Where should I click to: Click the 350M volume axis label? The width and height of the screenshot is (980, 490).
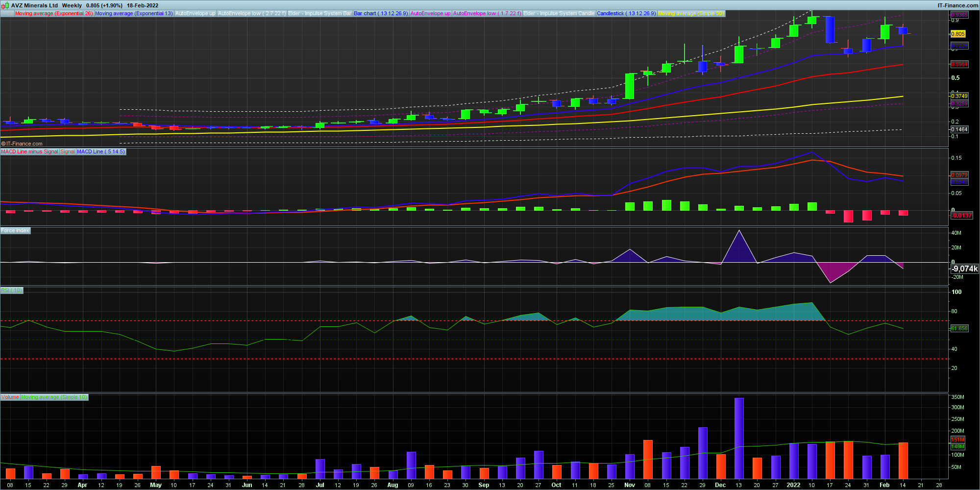(x=957, y=397)
